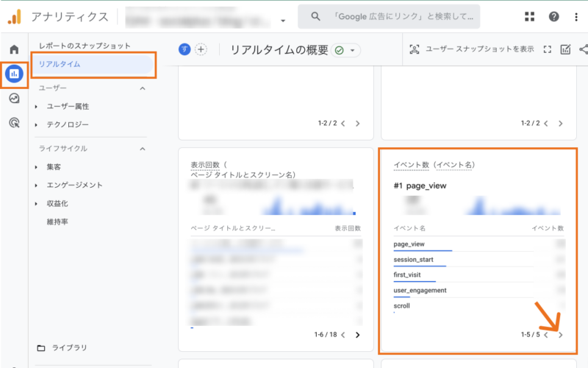Viewport: 588px width, 368px height.
Task: Go to next page of イベント数 card
Action: (560, 335)
